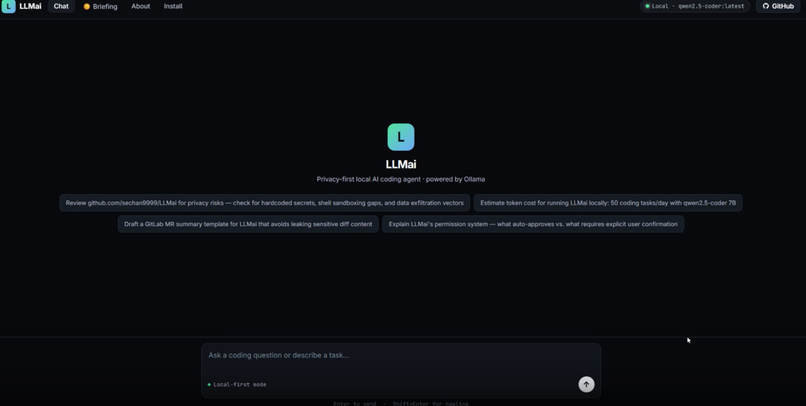Viewport: 806px width, 406px height.
Task: Select the GitLab MR summary template suggestion
Action: click(x=248, y=224)
